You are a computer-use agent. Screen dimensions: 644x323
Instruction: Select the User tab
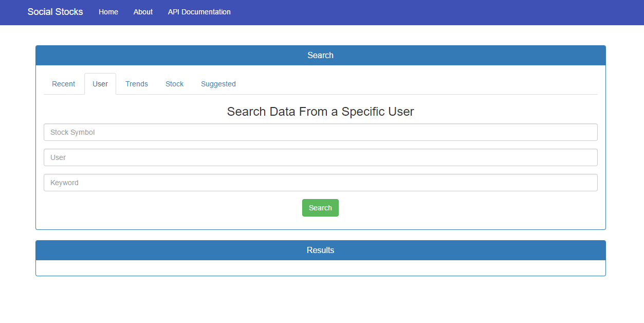100,83
